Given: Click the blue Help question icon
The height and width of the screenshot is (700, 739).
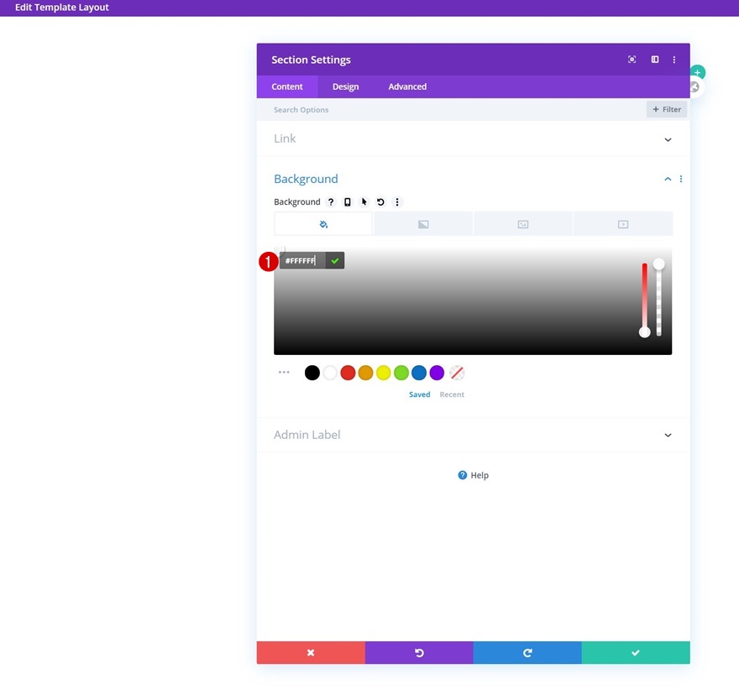Looking at the screenshot, I should pos(463,475).
